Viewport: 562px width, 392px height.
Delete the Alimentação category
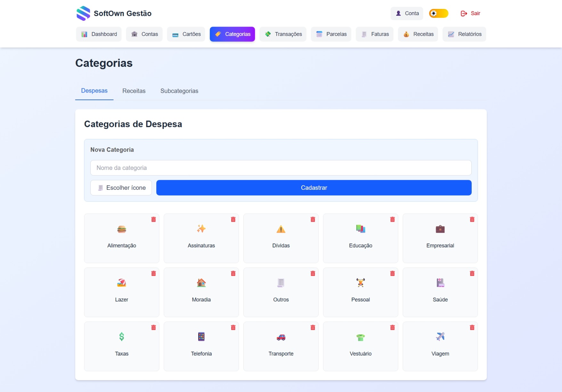pos(154,220)
